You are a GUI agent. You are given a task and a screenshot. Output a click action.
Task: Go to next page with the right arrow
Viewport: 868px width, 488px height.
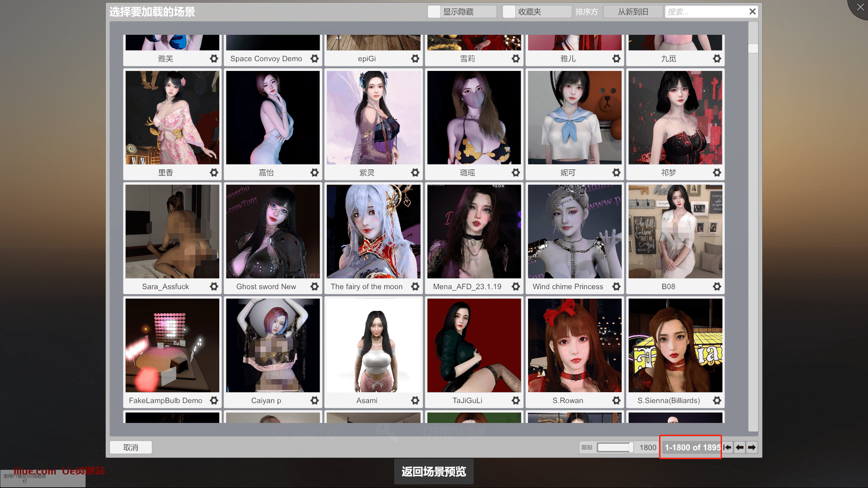[752, 447]
